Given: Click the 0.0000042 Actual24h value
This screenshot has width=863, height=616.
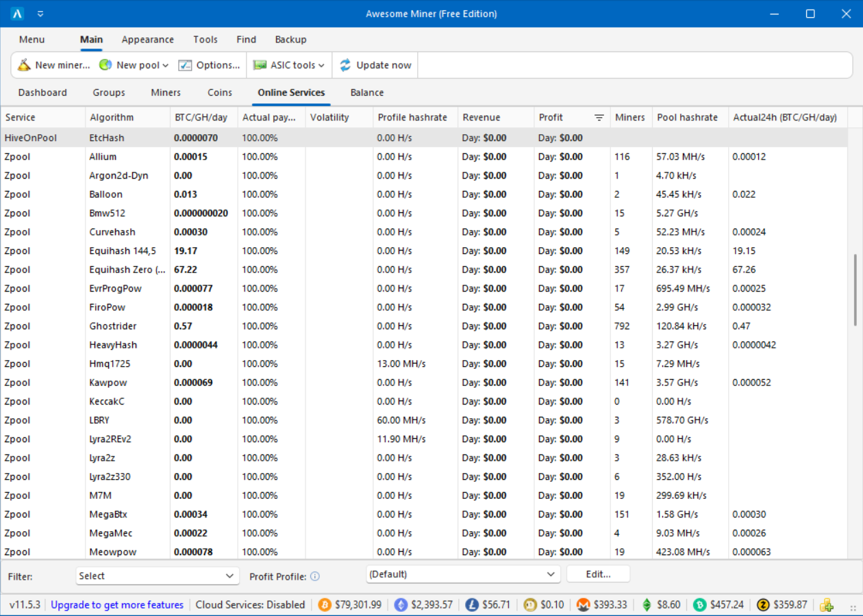Looking at the screenshot, I should click(754, 345).
